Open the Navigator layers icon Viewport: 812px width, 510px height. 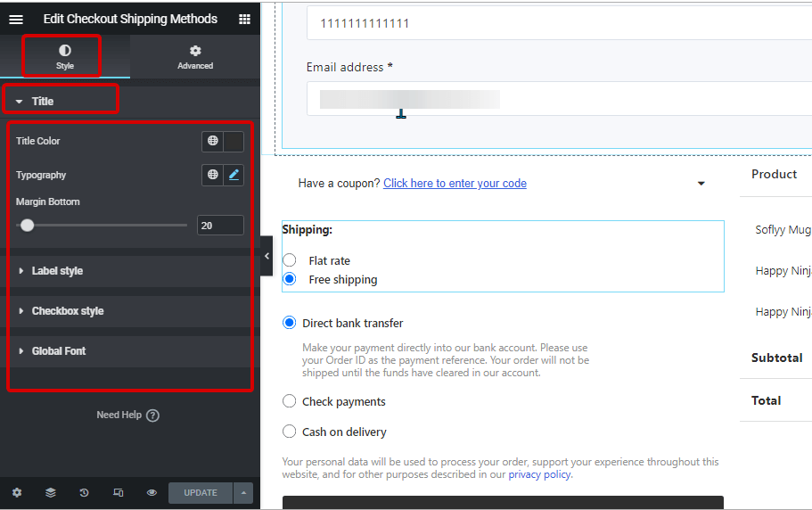pos(50,492)
